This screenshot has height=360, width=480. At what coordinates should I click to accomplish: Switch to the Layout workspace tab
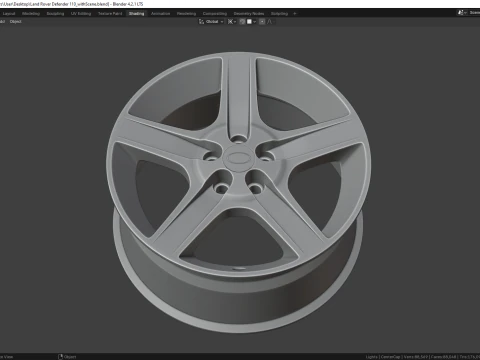9,14
